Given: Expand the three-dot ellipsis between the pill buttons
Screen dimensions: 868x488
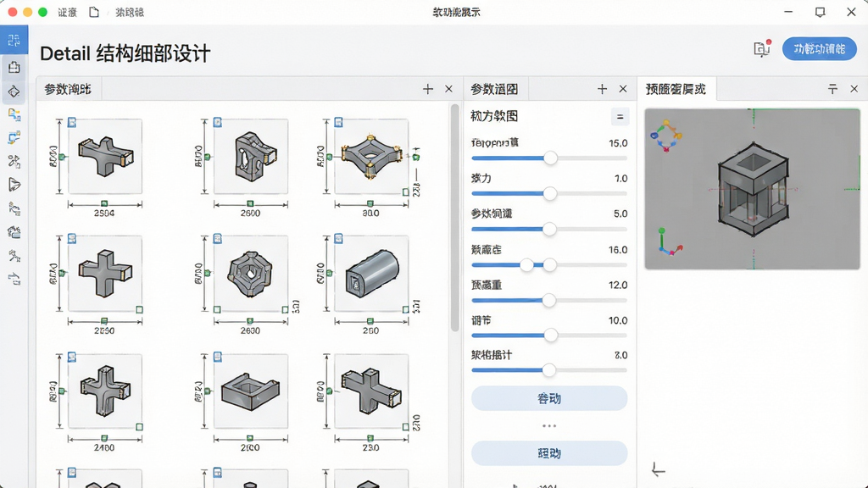Looking at the screenshot, I should 549,426.
